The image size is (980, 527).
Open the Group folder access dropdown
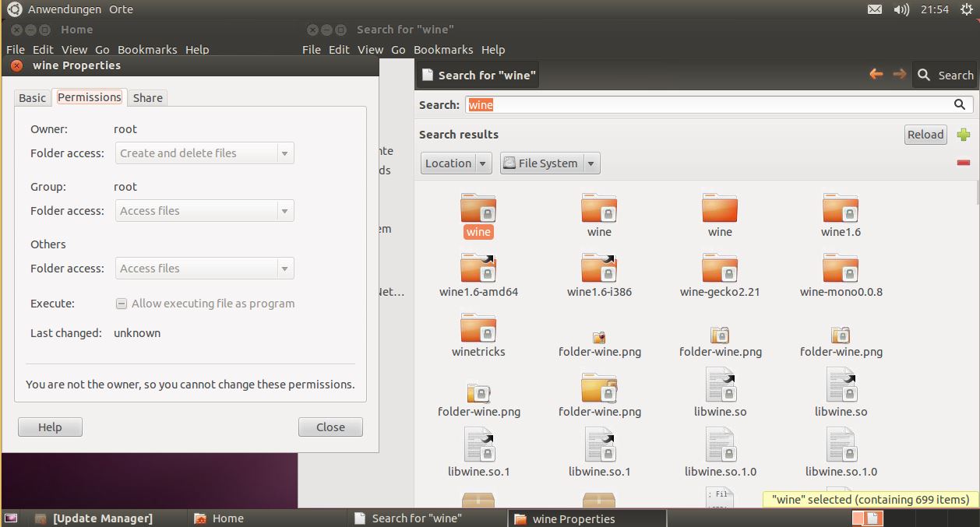tap(205, 211)
